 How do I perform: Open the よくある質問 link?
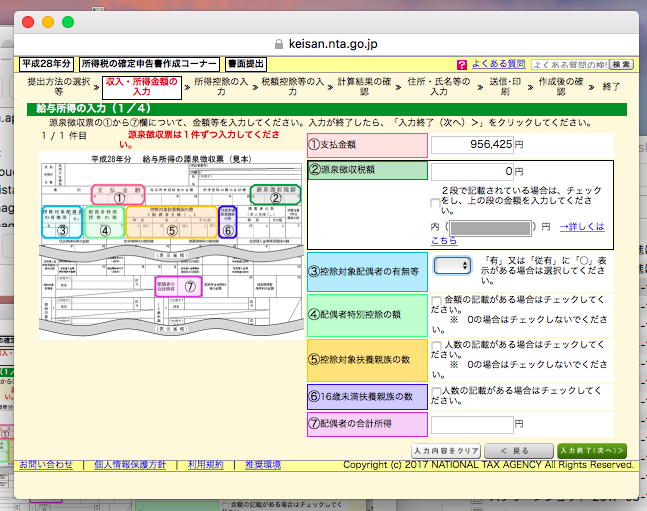tap(498, 64)
